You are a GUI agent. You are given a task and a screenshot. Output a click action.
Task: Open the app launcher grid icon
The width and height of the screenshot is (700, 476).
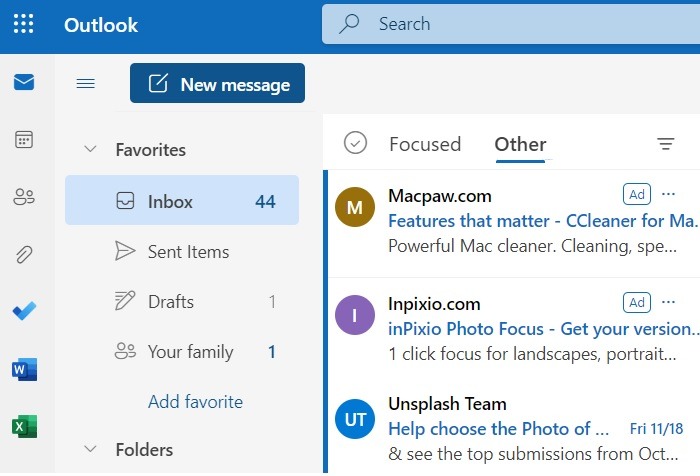click(x=23, y=24)
